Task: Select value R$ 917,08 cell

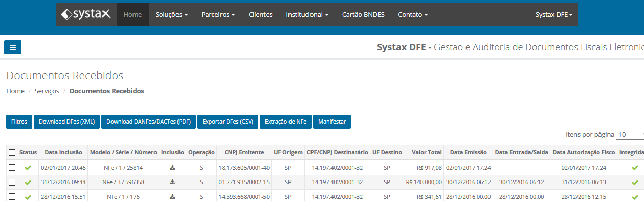Action: [424, 167]
